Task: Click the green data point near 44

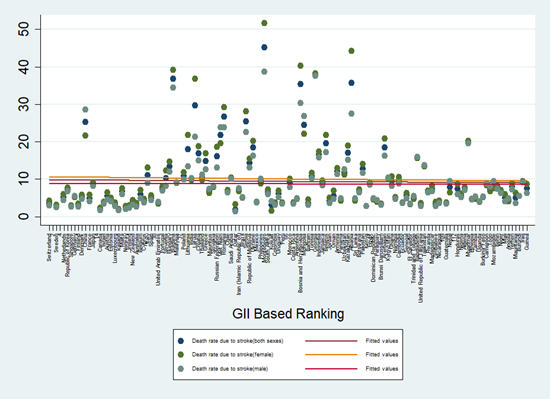Action: click(x=351, y=51)
